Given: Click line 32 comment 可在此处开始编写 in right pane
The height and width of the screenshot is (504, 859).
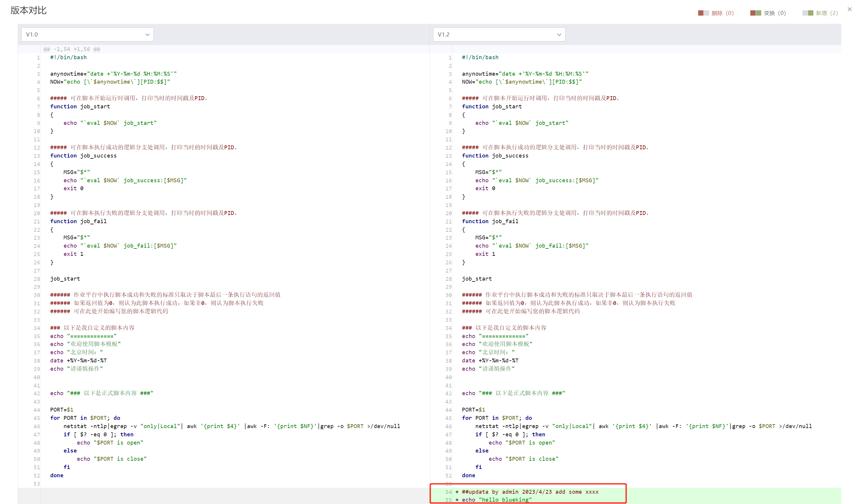Looking at the screenshot, I should pyautogui.click(x=521, y=311).
